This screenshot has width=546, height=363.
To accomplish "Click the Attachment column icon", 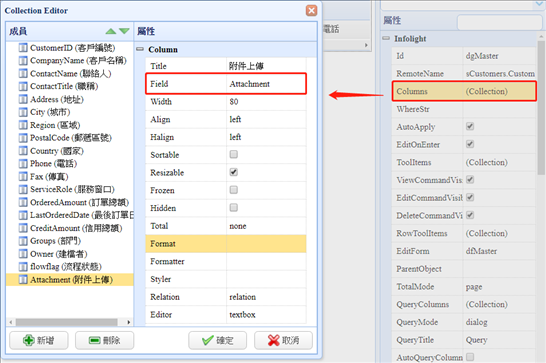I will point(23,280).
